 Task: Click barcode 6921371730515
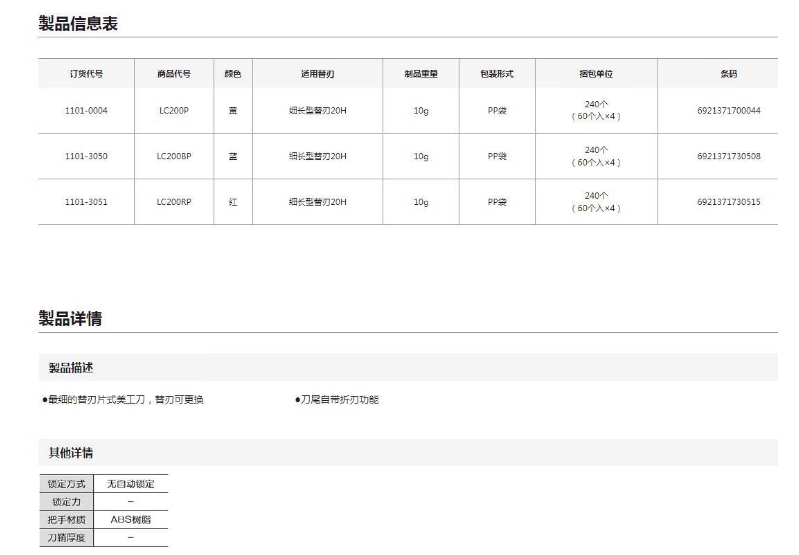click(x=728, y=202)
